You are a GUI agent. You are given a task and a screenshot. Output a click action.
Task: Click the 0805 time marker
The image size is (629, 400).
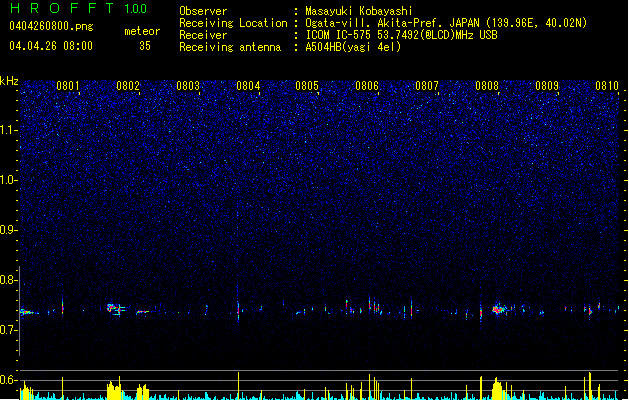pyautogui.click(x=307, y=85)
